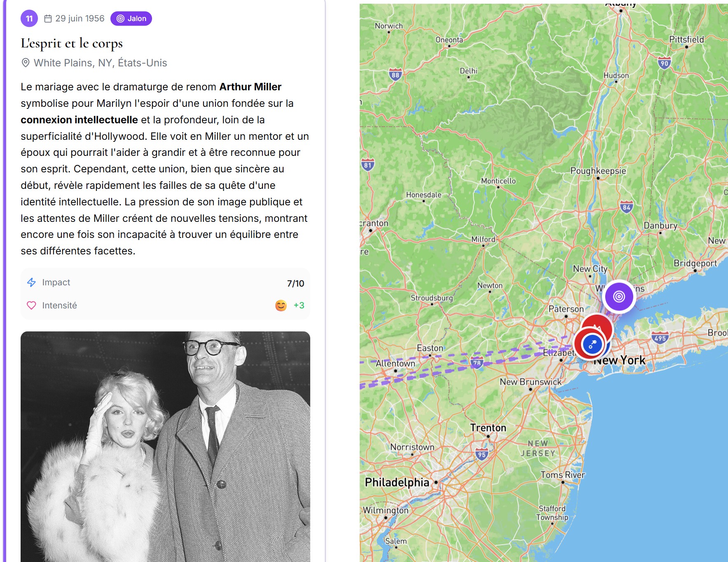Image resolution: width=728 pixels, height=562 pixels.
Task: Click the NEW JERSEY state label
Action: click(x=538, y=448)
